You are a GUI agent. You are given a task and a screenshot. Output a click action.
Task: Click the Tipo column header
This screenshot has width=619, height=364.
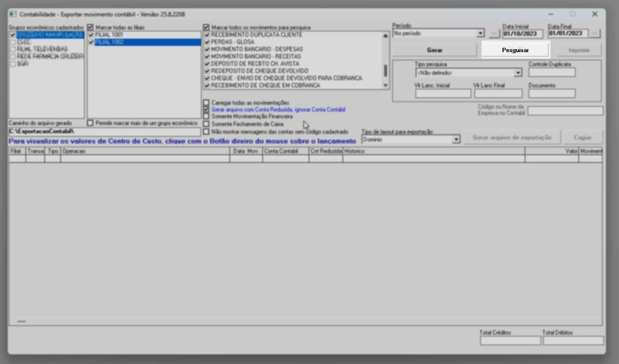pyautogui.click(x=53, y=151)
